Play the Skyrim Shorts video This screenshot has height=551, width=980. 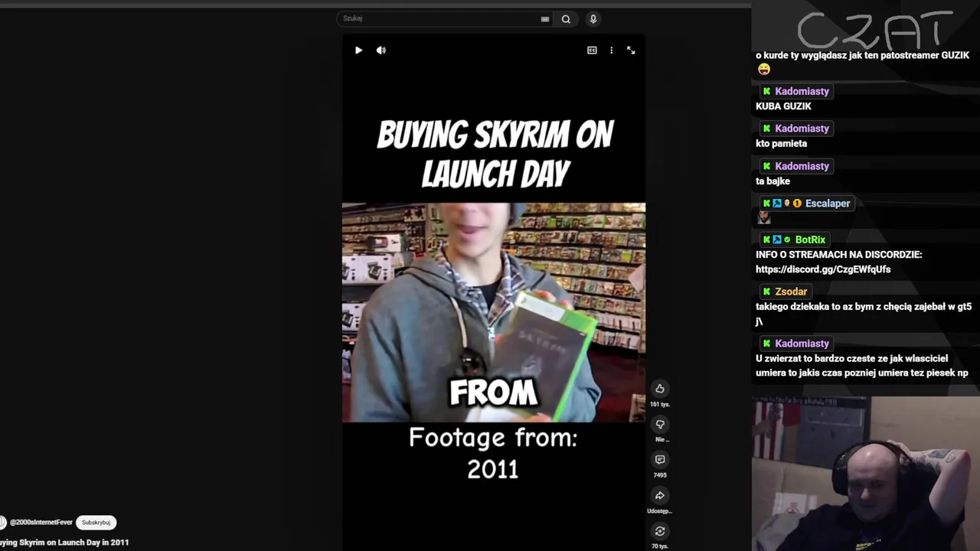[x=358, y=51]
